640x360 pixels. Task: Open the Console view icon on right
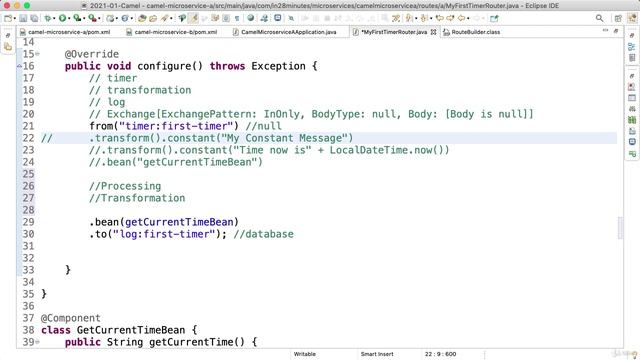coord(632,141)
